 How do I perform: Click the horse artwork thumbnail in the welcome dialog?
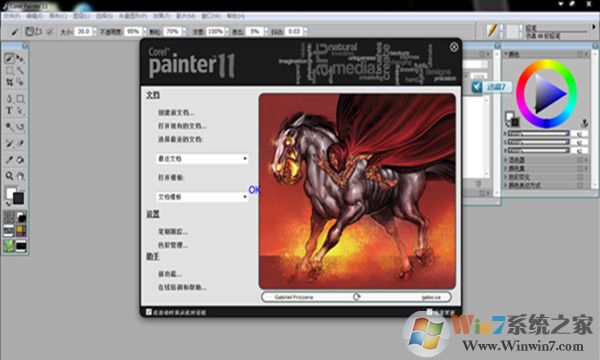pyautogui.click(x=357, y=191)
